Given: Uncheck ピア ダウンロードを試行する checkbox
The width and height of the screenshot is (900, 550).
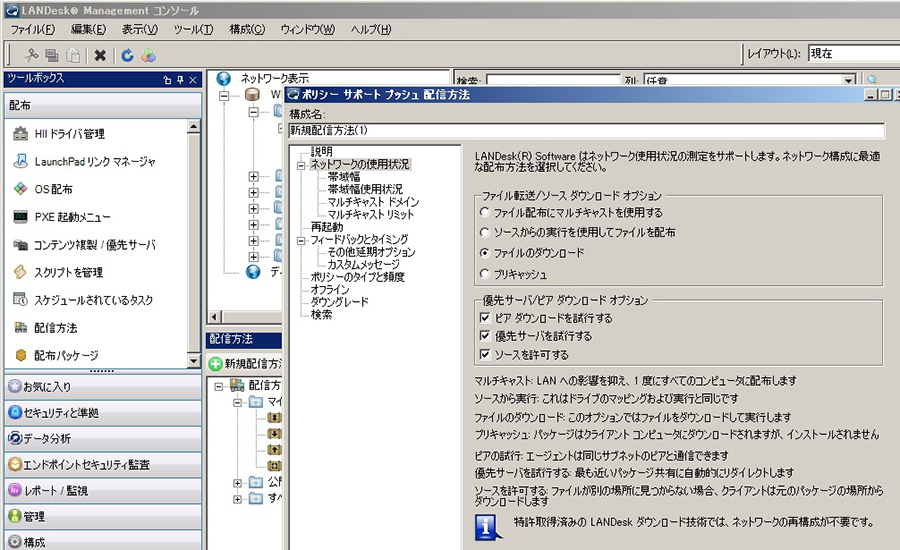Looking at the screenshot, I should click(x=485, y=318).
